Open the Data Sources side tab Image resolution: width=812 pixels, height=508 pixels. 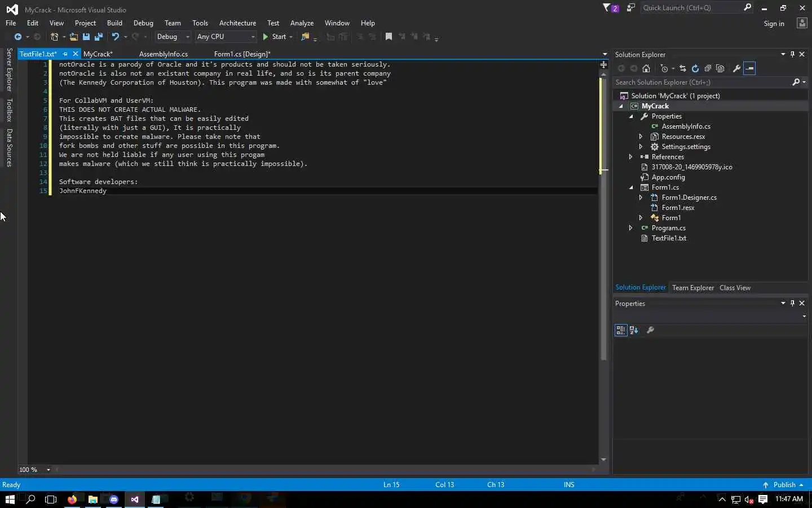pos(9,148)
